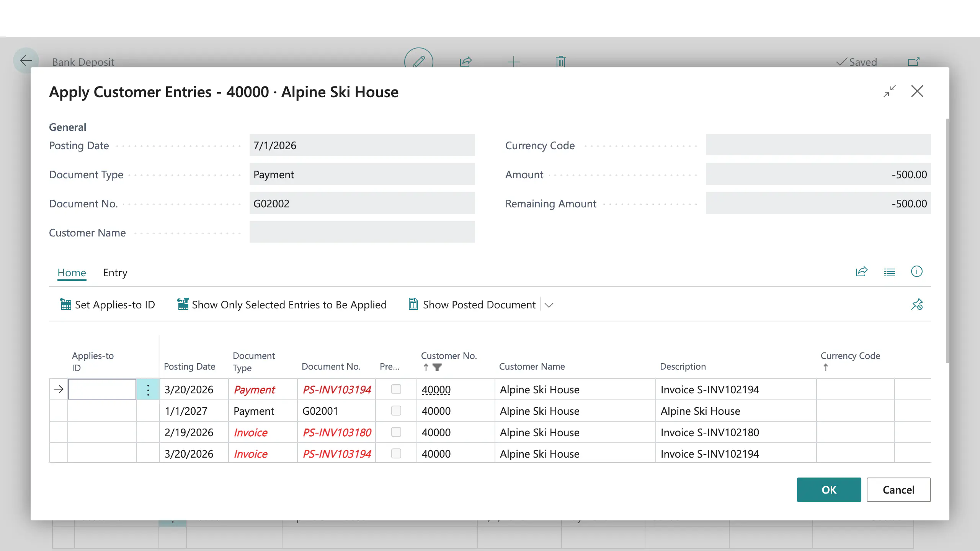Add new Bank Deposit with plus icon
The width and height of the screenshot is (980, 551).
click(x=513, y=61)
